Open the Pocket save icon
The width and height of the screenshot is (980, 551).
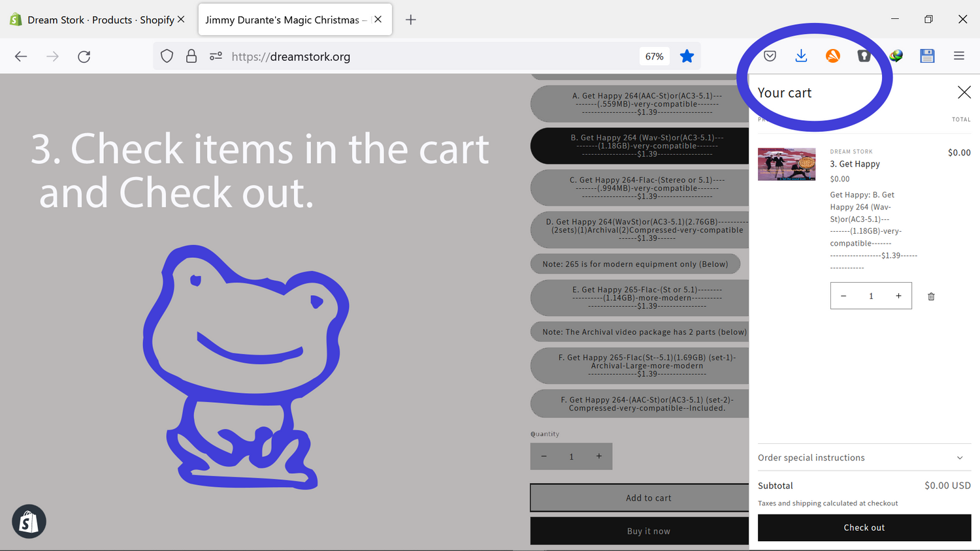tap(770, 56)
